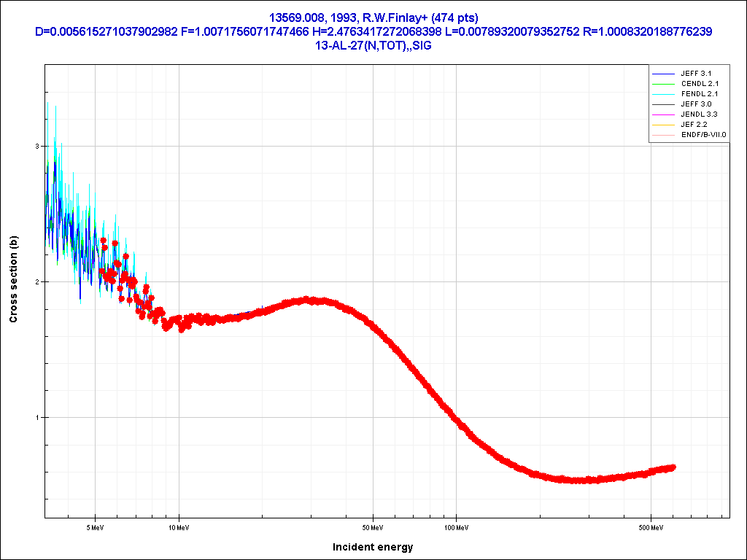Click the y-axis tick label "2"
Image resolution: width=747 pixels, height=560 pixels.
coord(39,282)
